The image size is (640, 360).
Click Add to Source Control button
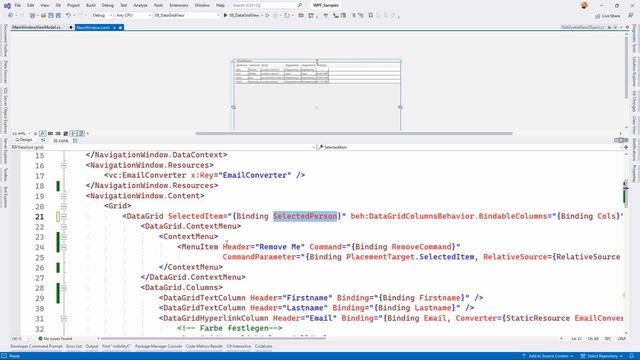coord(547,356)
